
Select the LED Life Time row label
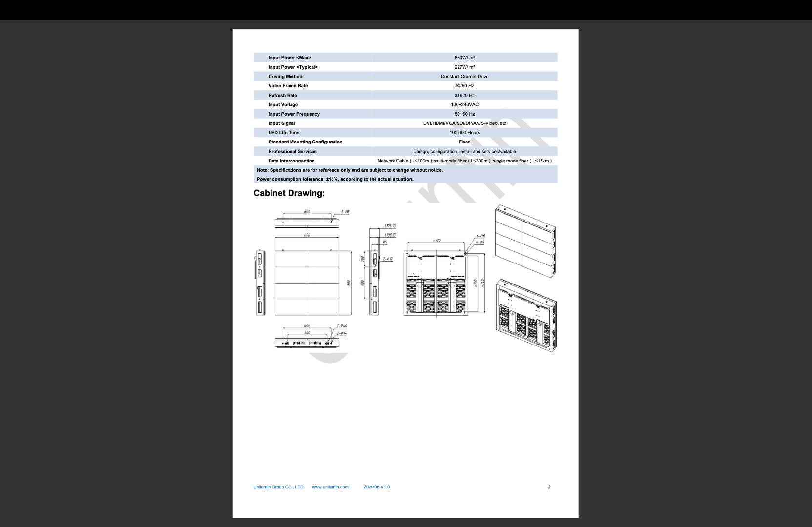click(x=284, y=133)
